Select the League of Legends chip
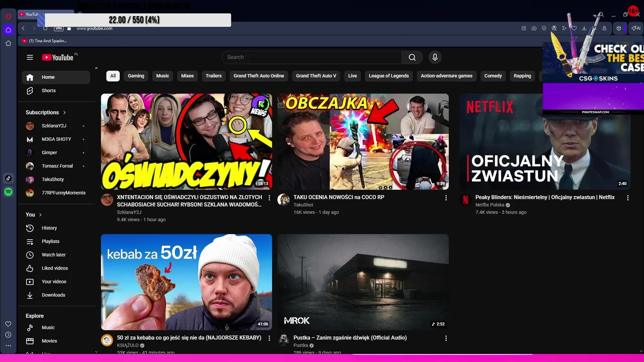The height and width of the screenshot is (362, 644). click(389, 76)
